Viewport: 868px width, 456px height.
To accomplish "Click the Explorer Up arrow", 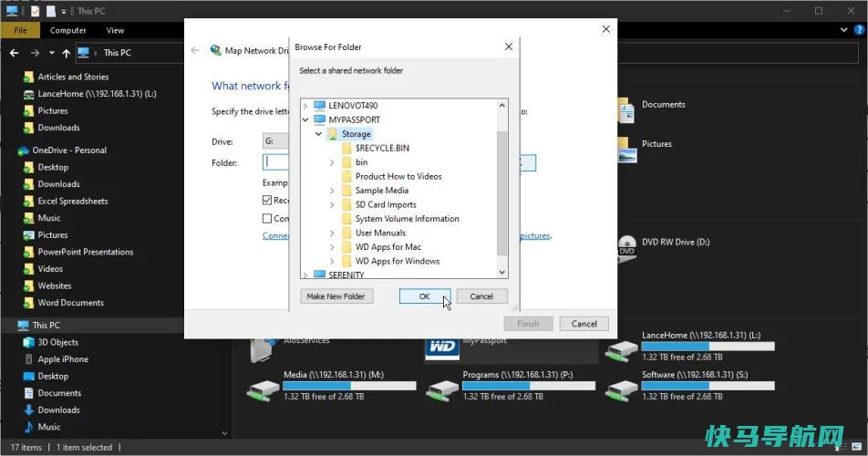I will click(66, 53).
